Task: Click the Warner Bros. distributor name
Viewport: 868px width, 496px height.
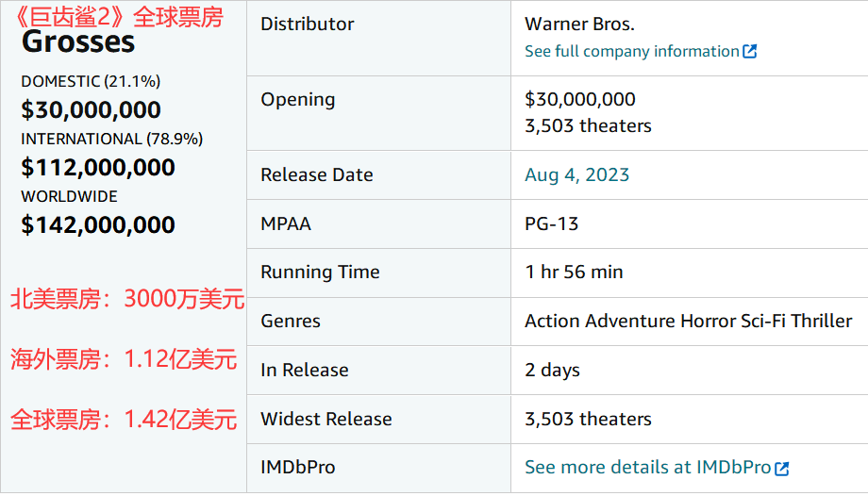Action: 579,25
